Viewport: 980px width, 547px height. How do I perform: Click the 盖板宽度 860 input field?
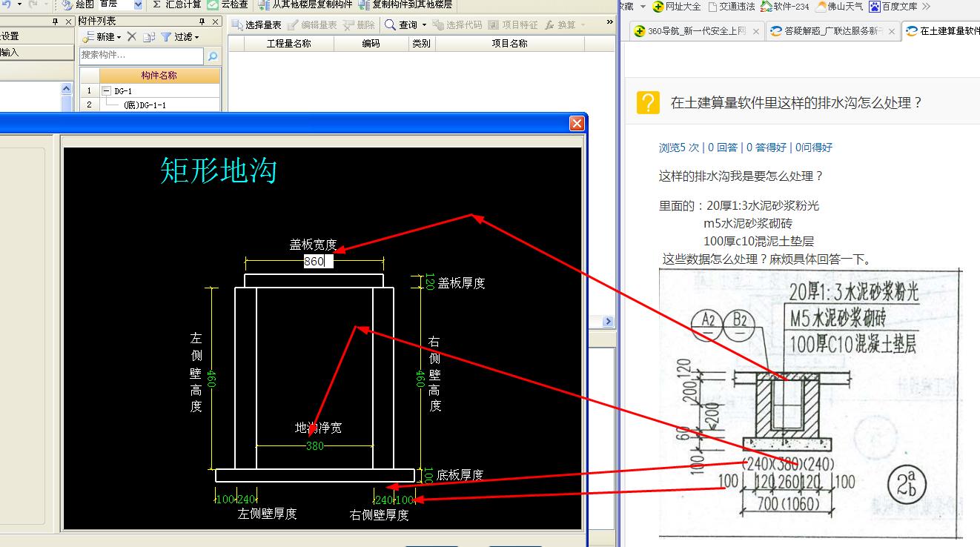tap(319, 262)
